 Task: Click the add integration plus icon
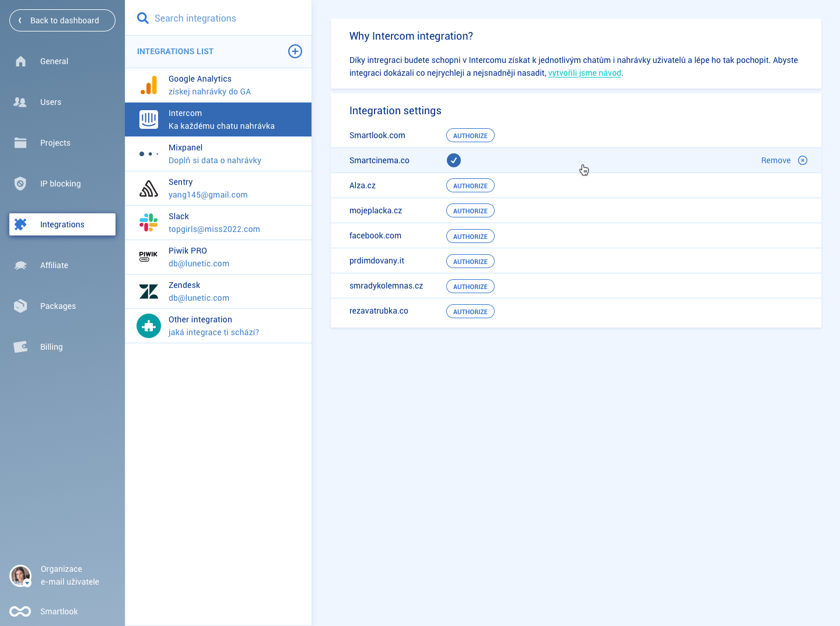(x=295, y=51)
